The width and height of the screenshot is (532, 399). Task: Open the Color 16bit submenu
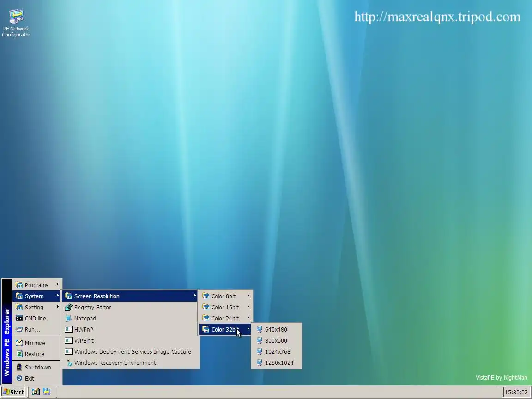click(x=225, y=308)
